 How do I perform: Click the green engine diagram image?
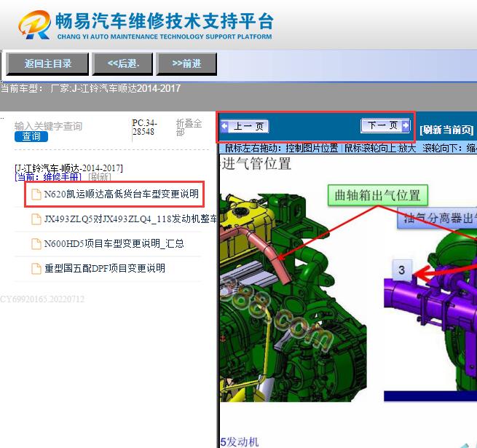292,297
